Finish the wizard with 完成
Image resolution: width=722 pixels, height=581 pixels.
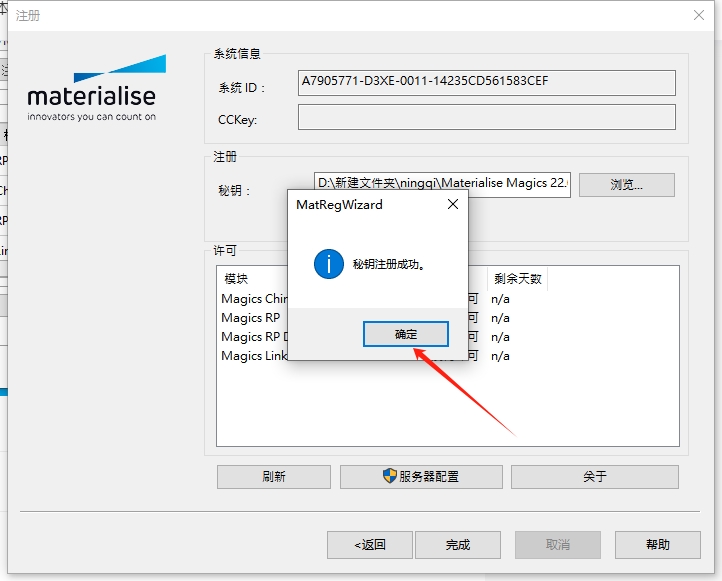(x=458, y=545)
